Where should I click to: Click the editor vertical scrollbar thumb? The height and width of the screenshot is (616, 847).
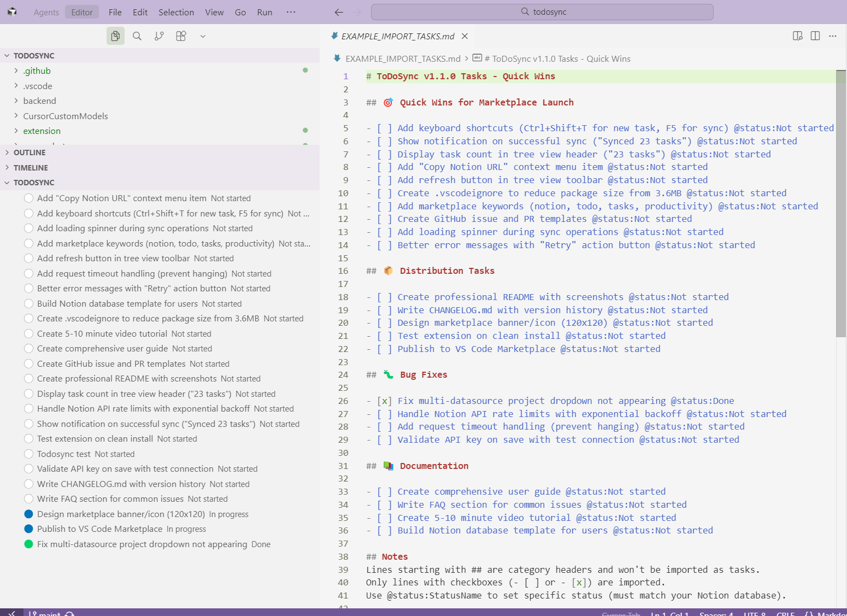[x=841, y=203]
